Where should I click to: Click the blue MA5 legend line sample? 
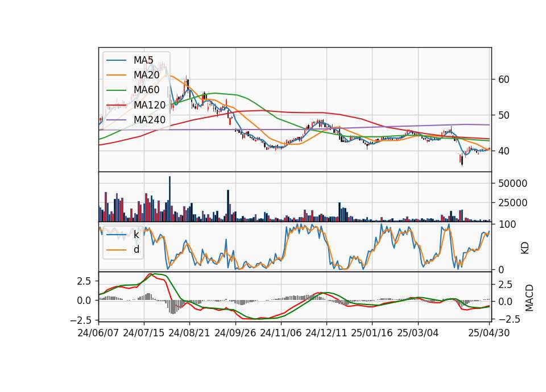coord(116,60)
